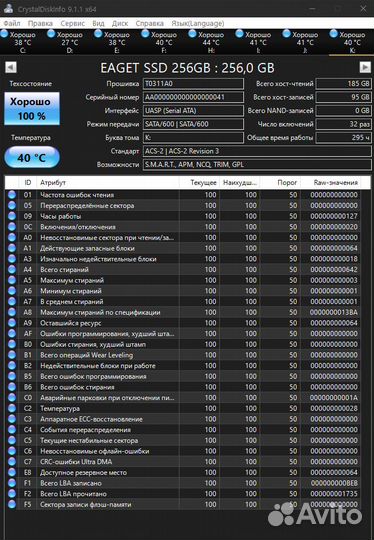Click the 295 ч total work time value
Image resolution: width=374 pixels, height=540 pixels.
(344, 138)
